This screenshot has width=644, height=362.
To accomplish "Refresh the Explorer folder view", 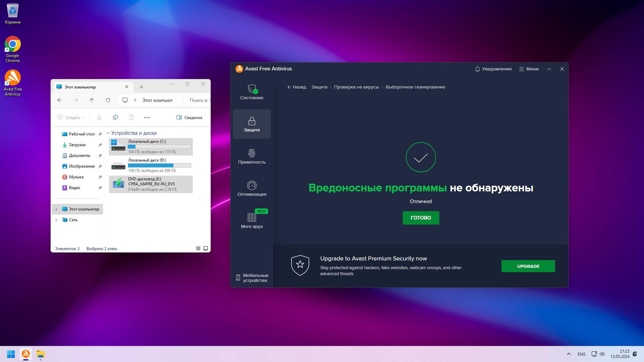I will tap(108, 100).
